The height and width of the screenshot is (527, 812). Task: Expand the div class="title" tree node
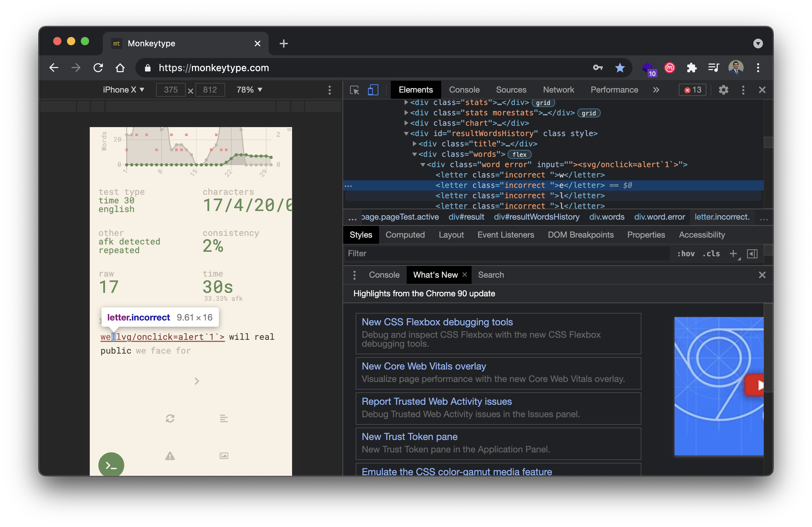414,144
